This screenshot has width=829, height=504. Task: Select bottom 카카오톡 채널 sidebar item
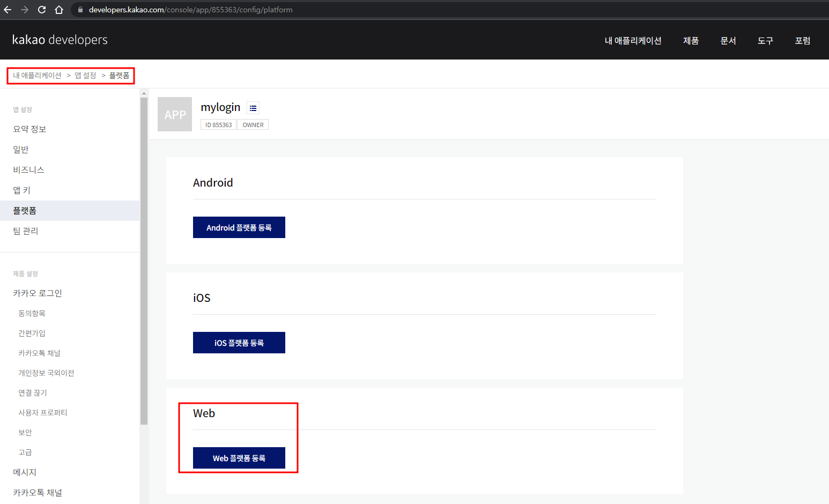(70, 493)
